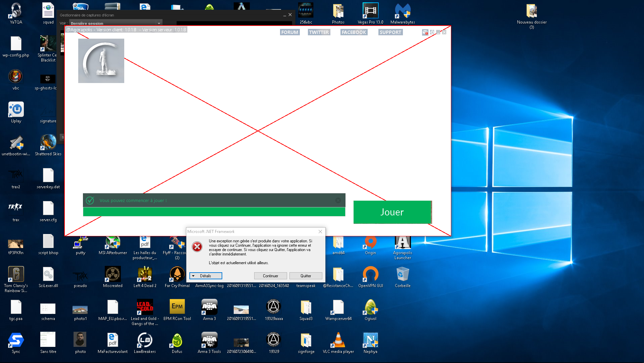Select the Nephya desktop shortcut
Image resolution: width=644 pixels, height=363 pixels.
pyautogui.click(x=370, y=343)
